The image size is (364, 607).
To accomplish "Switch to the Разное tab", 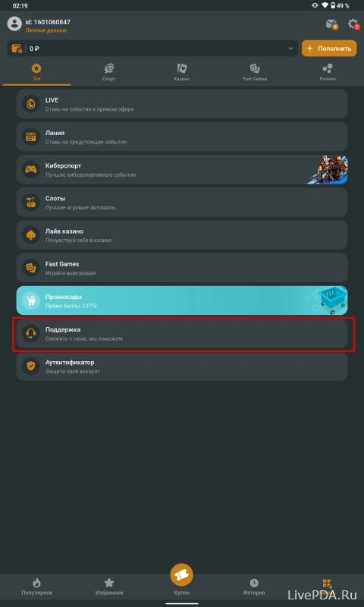I will pyautogui.click(x=328, y=72).
